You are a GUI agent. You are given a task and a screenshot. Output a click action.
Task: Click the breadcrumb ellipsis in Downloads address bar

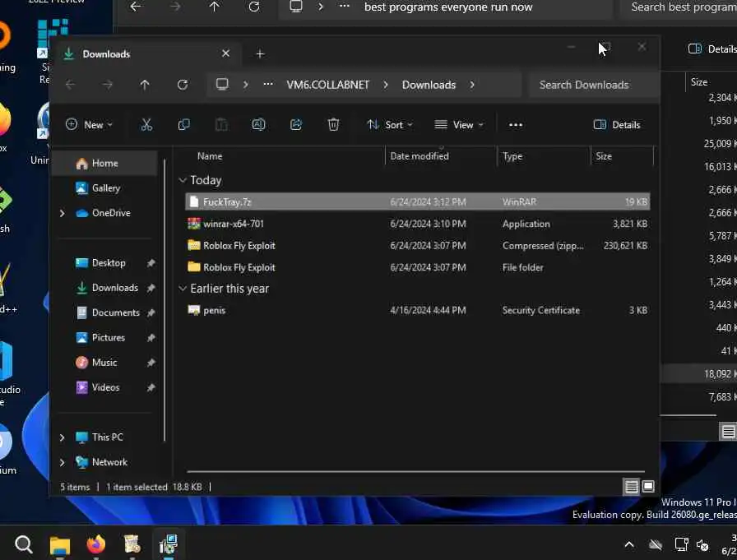tap(268, 85)
